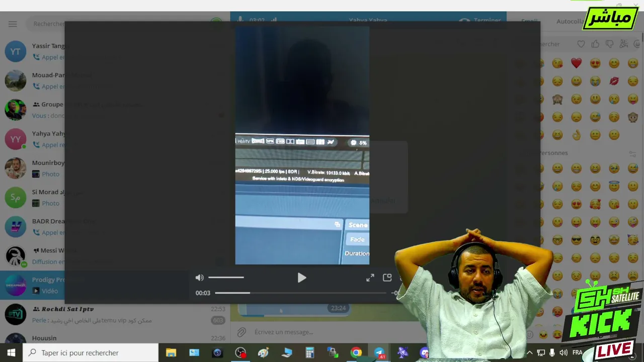Viewport: 644px width, 362px height.
Task: Select the thumbs-down emoji category icon
Action: [x=609, y=44]
